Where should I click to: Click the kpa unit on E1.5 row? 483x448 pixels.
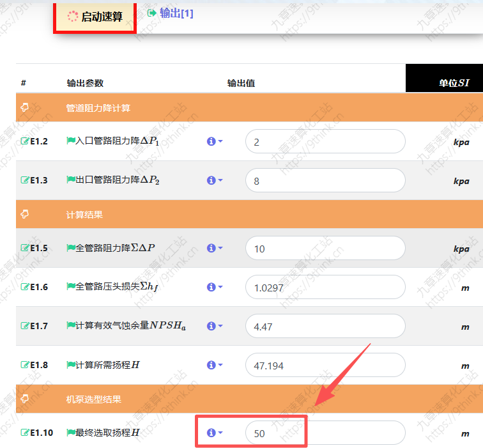[x=461, y=249]
